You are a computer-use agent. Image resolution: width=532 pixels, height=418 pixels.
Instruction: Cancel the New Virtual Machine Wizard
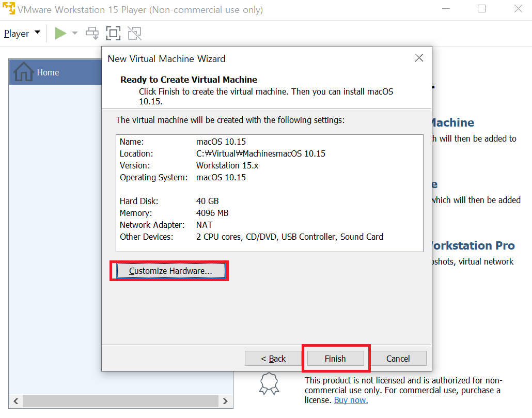[398, 359]
